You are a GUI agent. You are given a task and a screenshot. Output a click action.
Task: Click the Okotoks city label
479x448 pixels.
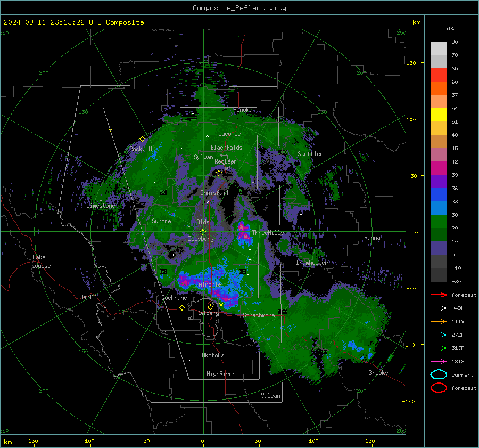click(213, 355)
